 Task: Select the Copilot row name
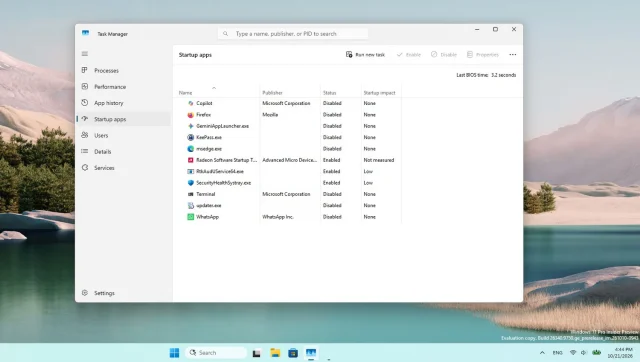[204, 103]
